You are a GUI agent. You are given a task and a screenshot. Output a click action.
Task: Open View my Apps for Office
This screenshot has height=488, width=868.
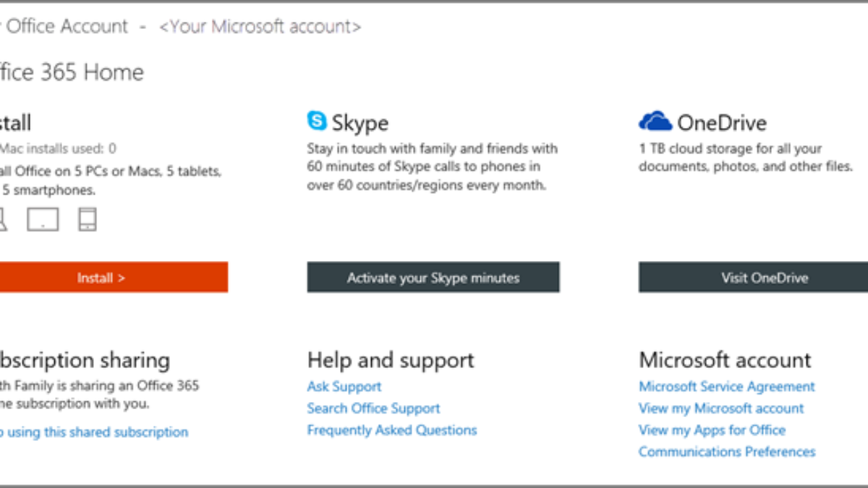coord(711,430)
